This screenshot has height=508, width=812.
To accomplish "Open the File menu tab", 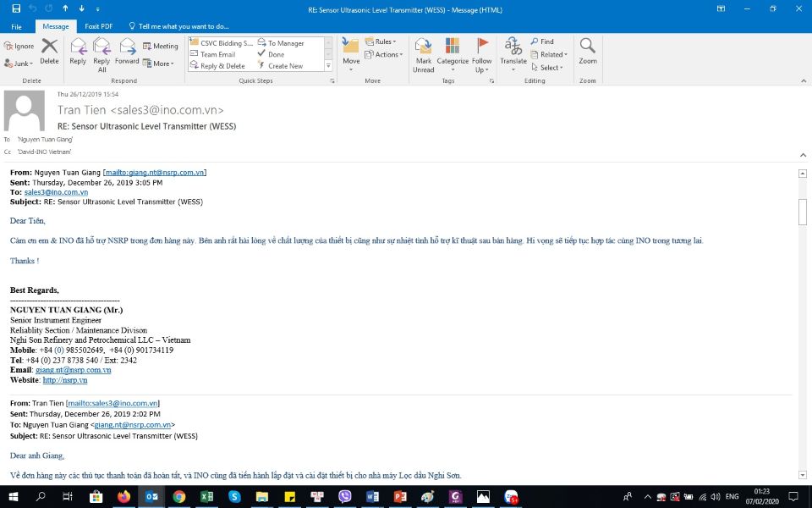I will 16,26.
